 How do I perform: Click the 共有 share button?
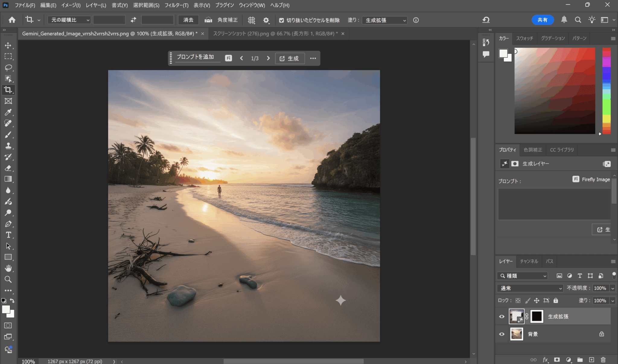point(542,20)
